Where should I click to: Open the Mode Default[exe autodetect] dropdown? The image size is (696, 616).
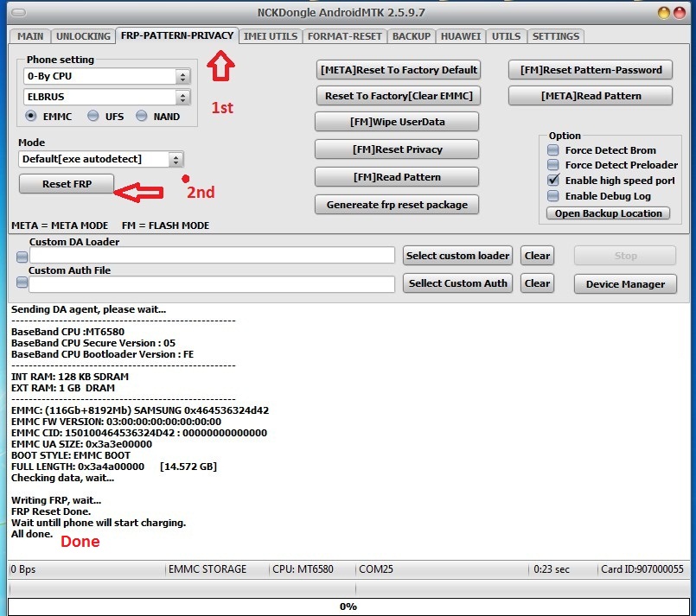176,160
